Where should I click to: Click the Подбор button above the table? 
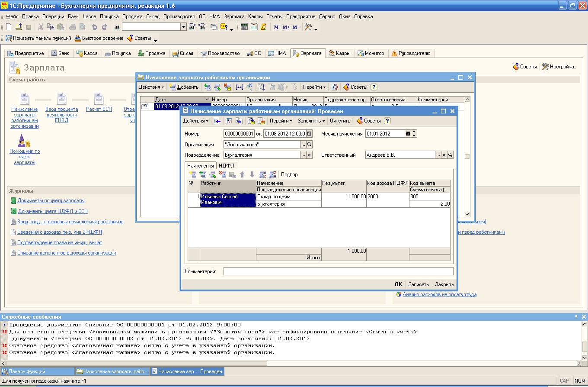pos(289,174)
